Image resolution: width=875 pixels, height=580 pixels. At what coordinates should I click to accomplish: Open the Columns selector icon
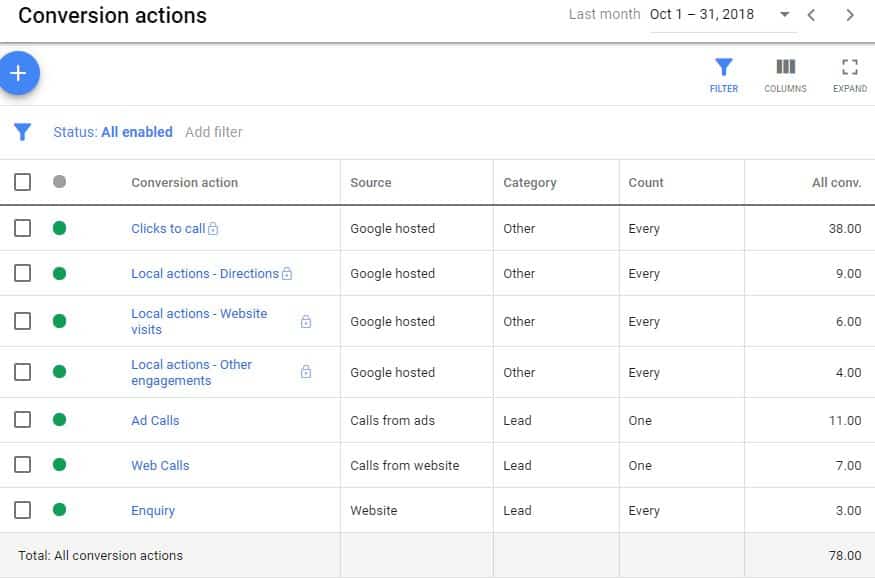pos(785,75)
